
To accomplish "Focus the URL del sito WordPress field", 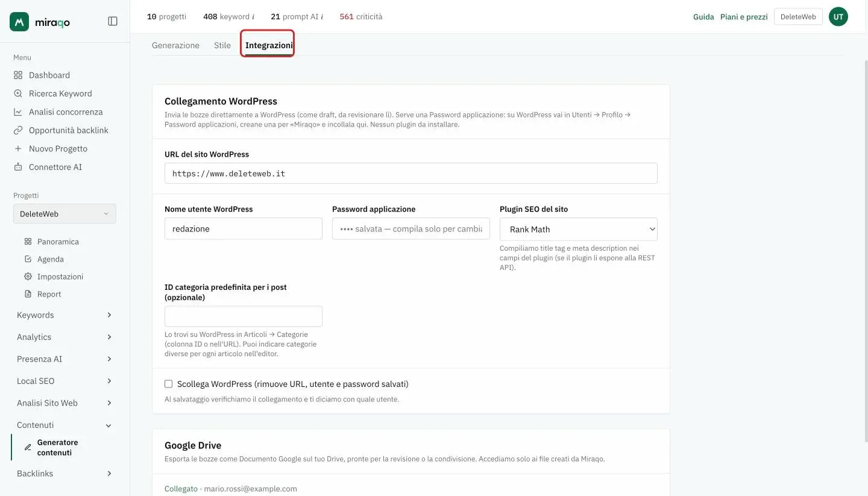I will 411,173.
